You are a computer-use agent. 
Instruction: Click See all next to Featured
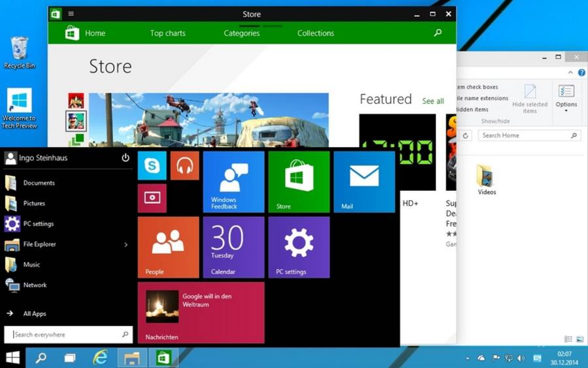[433, 101]
